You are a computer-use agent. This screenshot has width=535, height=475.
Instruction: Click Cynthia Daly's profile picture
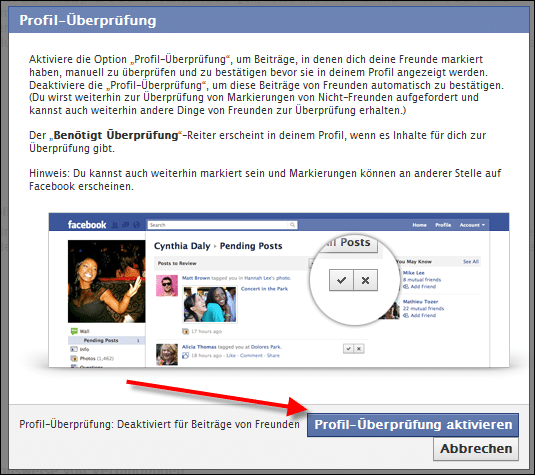[106, 281]
